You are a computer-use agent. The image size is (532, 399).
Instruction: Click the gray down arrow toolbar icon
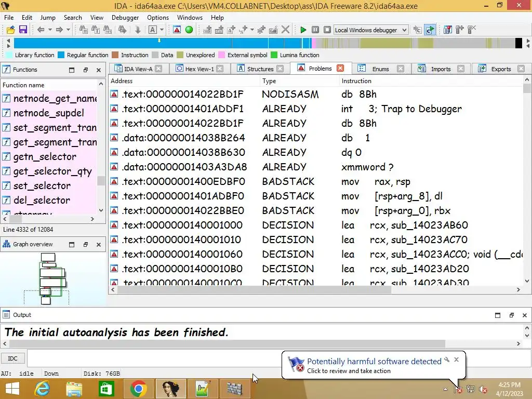[137, 30]
